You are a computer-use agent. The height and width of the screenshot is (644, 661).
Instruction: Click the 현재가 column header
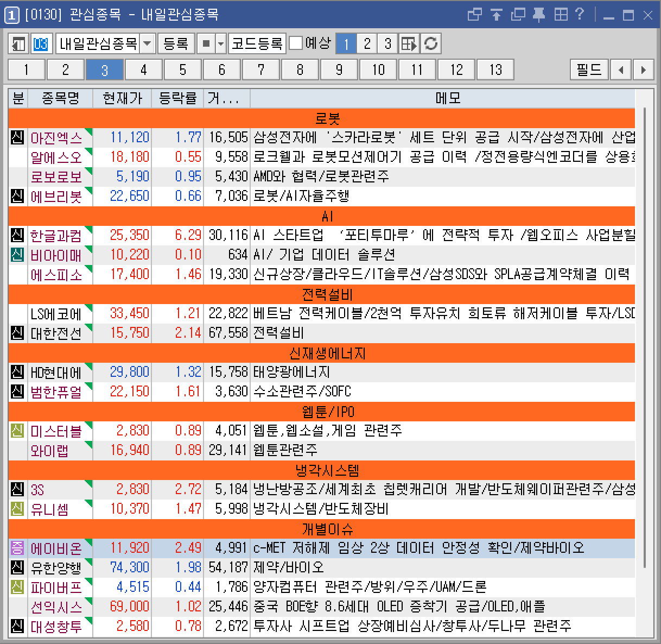122,98
